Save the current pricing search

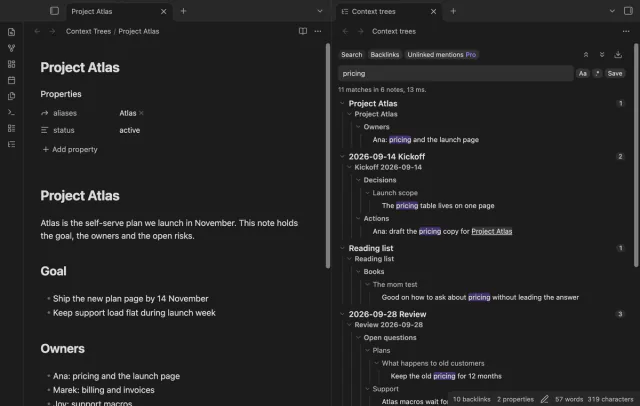pos(615,73)
